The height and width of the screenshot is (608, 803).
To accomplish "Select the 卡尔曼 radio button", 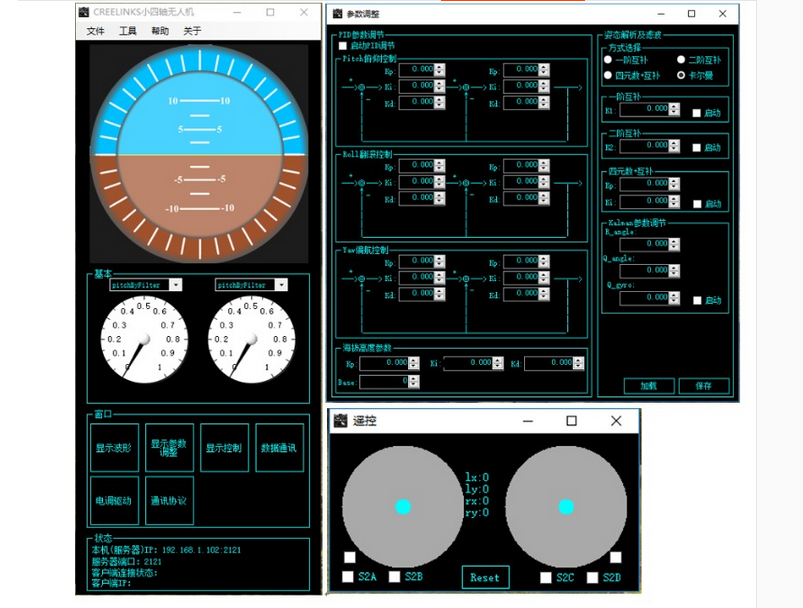I will [x=681, y=75].
